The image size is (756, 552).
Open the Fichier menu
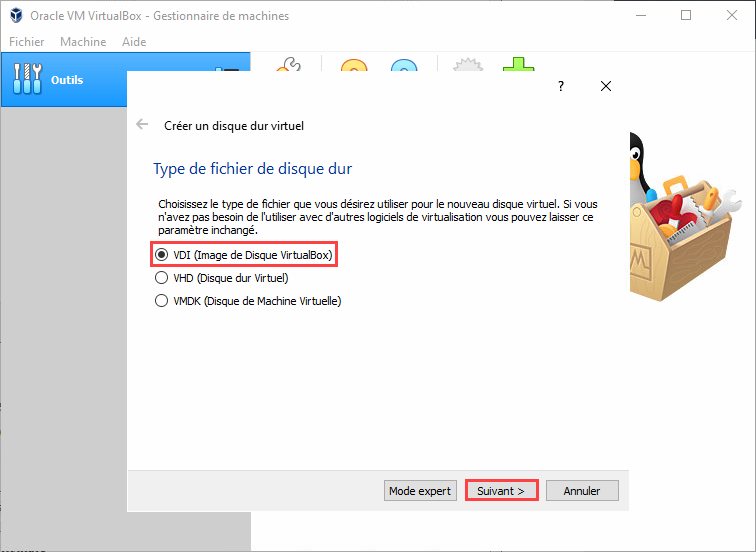click(x=27, y=42)
